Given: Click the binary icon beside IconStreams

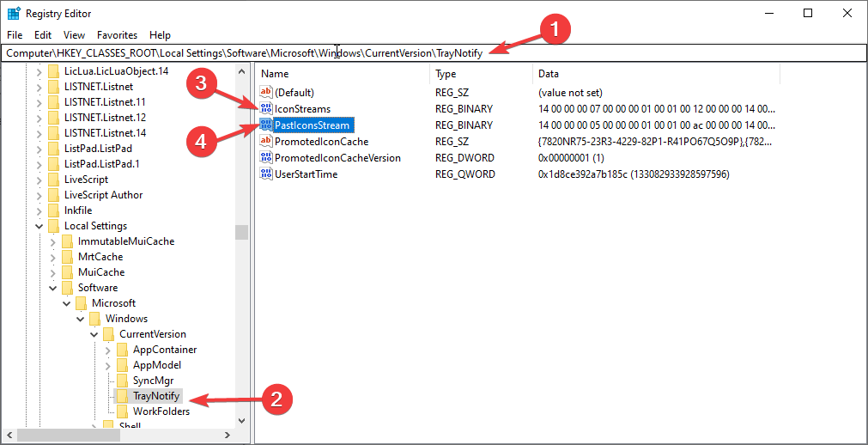Looking at the screenshot, I should pos(266,109).
